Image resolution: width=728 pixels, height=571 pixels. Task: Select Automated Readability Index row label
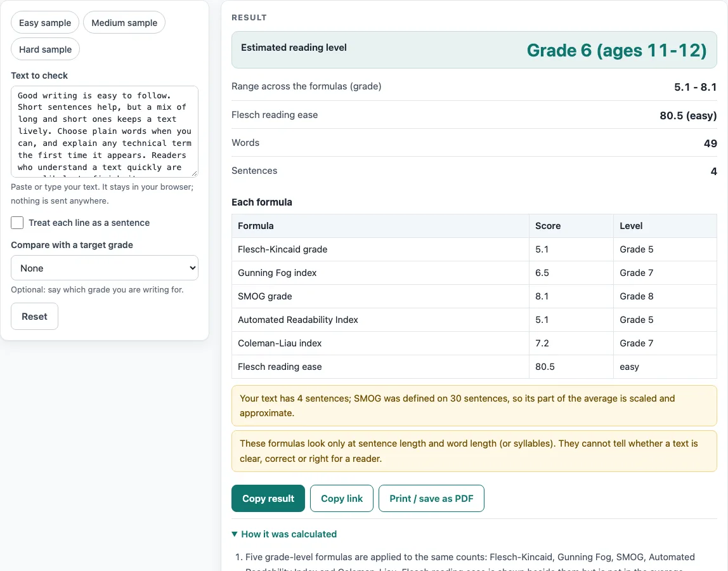coord(297,320)
